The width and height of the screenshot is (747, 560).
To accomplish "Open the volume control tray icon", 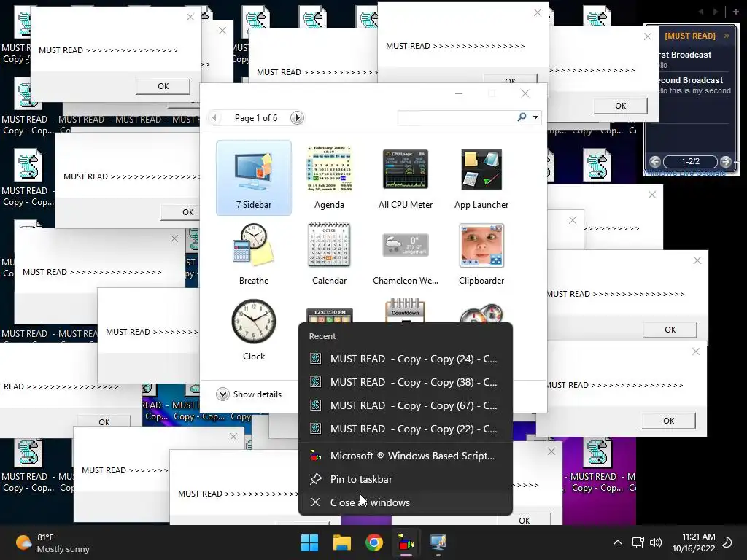I will pos(656,542).
